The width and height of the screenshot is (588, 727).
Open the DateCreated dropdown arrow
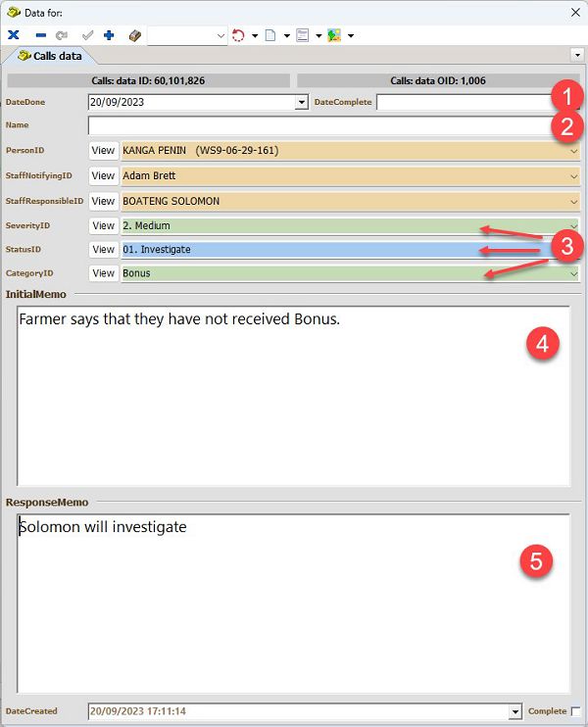coord(515,711)
